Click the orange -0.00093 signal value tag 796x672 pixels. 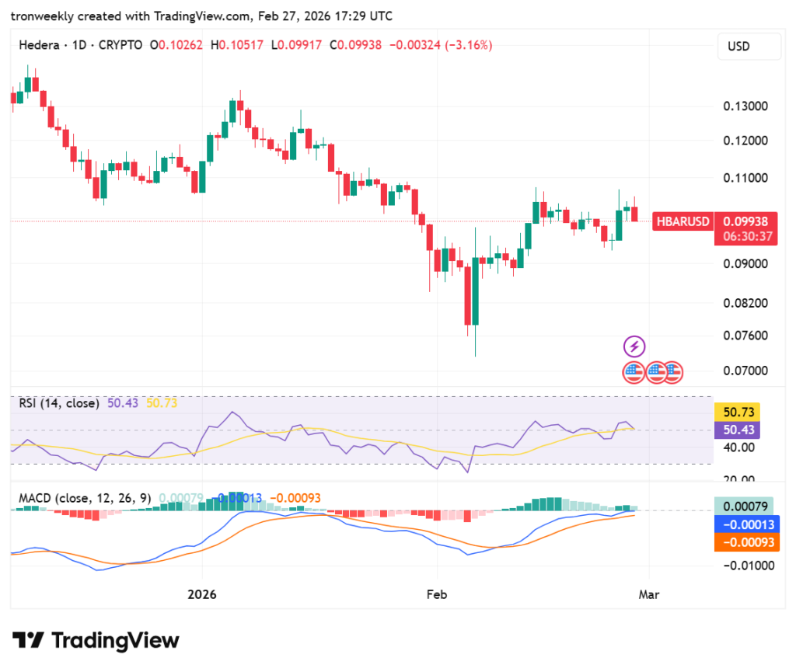[747, 542]
